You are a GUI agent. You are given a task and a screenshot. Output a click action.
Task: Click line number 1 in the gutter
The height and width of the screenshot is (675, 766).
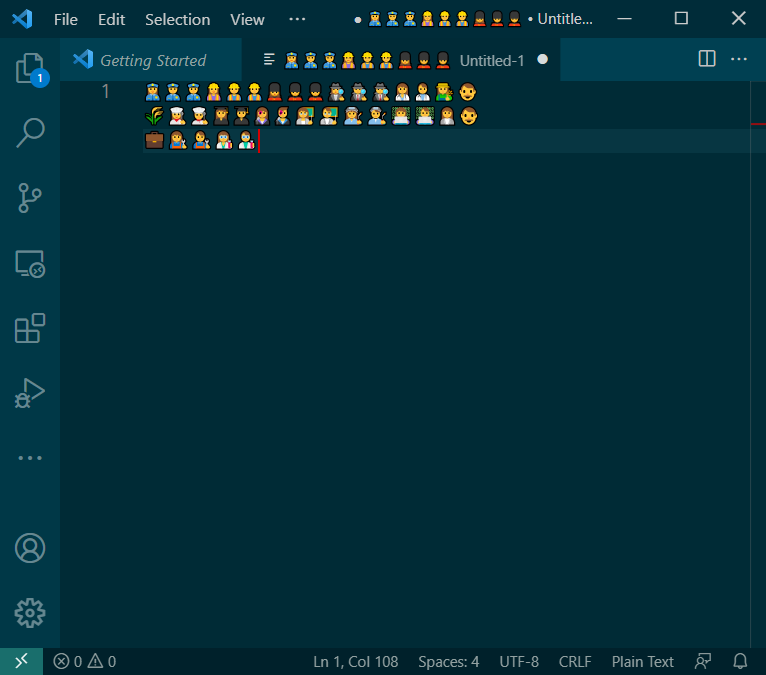pyautogui.click(x=105, y=91)
